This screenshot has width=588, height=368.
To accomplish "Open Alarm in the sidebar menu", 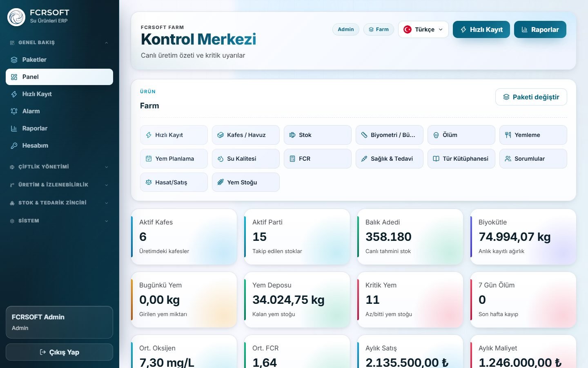I will 59,111.
